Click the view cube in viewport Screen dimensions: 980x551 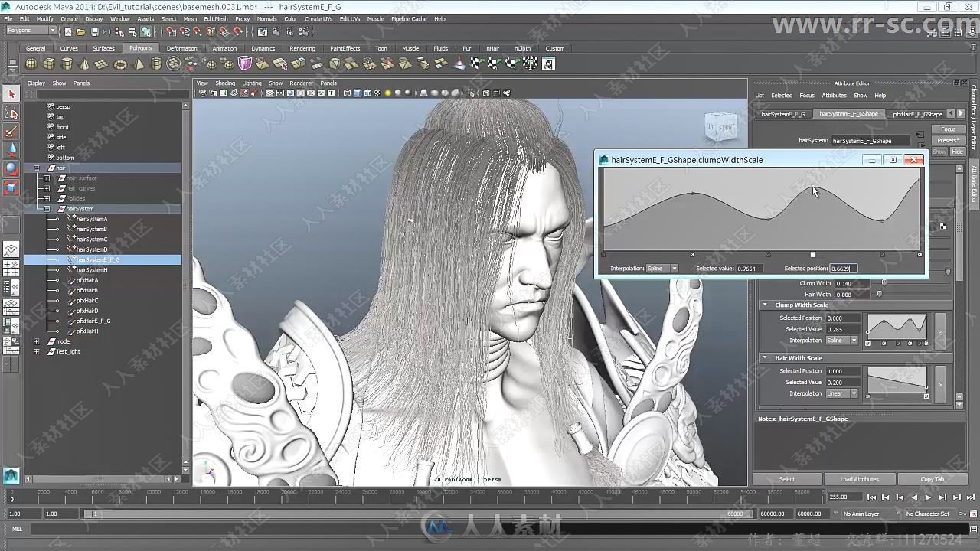click(x=720, y=128)
